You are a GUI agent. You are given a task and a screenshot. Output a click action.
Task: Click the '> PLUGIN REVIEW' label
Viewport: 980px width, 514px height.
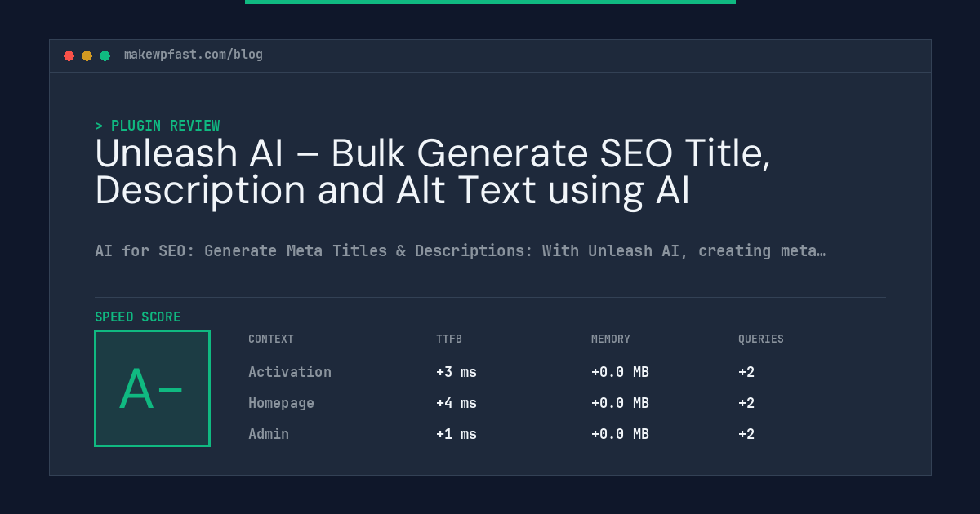pos(158,126)
